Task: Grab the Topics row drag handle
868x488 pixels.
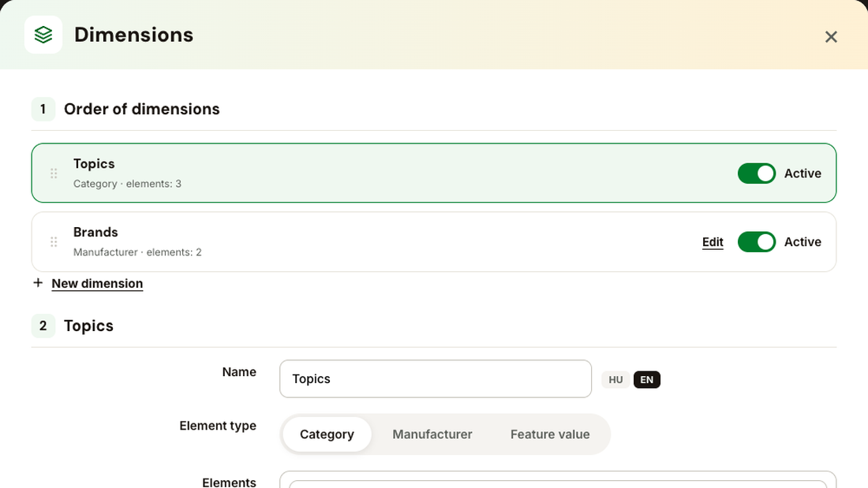Action: coord(54,173)
